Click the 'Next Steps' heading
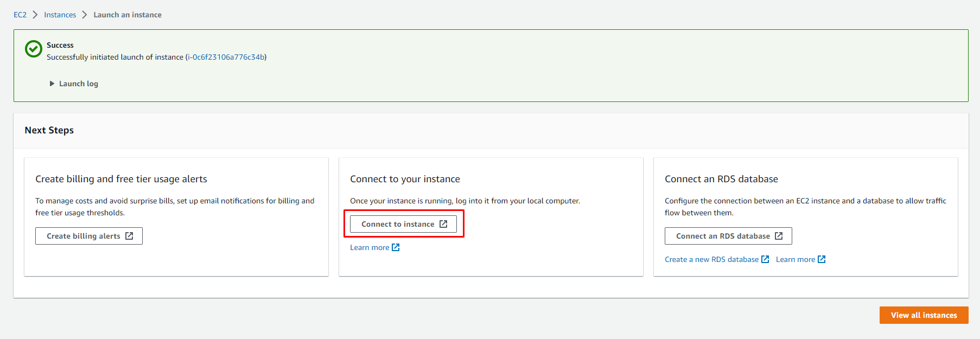The width and height of the screenshot is (980, 339). [49, 130]
